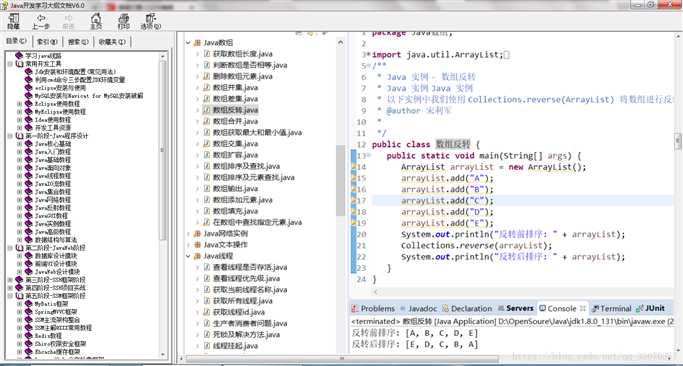This screenshot has width=683, height=366.
Task: Select 数组获取最大和最小值.java file
Action: coord(257,132)
